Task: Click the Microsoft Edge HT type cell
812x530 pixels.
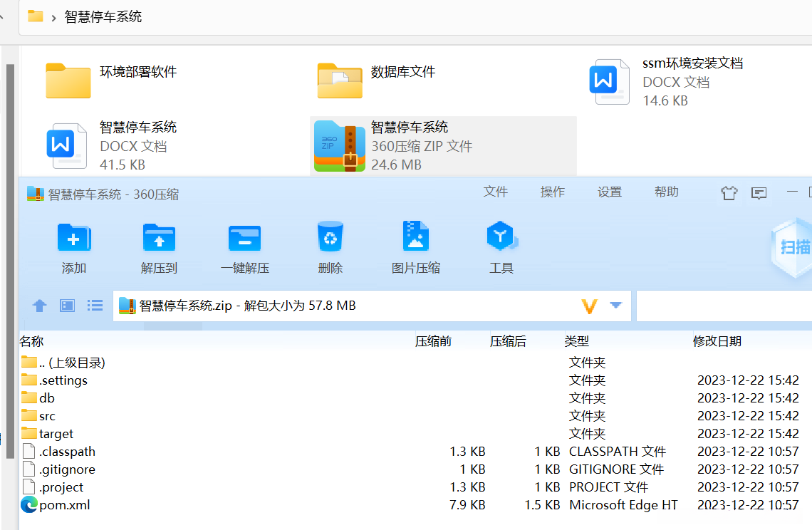Action: pyautogui.click(x=623, y=504)
